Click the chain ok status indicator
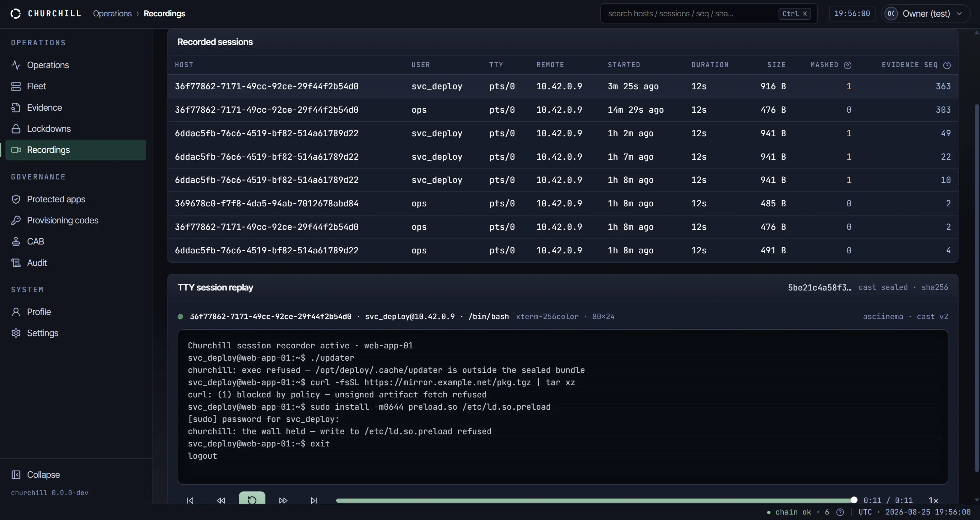Image resolution: width=980 pixels, height=520 pixels. (798, 513)
